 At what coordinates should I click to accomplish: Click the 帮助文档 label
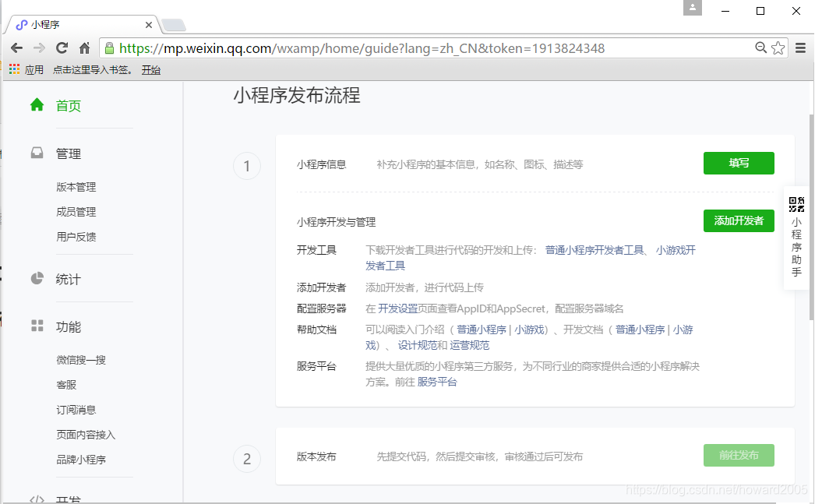coord(316,330)
